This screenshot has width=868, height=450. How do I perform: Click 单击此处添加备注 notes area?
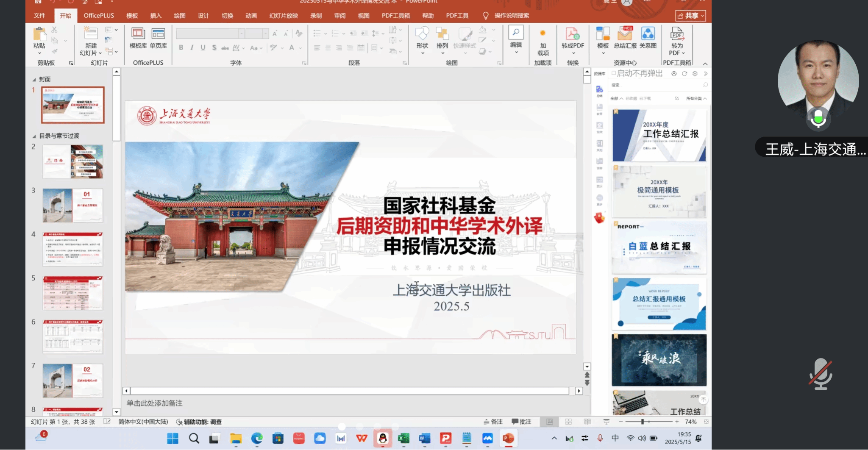pos(155,403)
